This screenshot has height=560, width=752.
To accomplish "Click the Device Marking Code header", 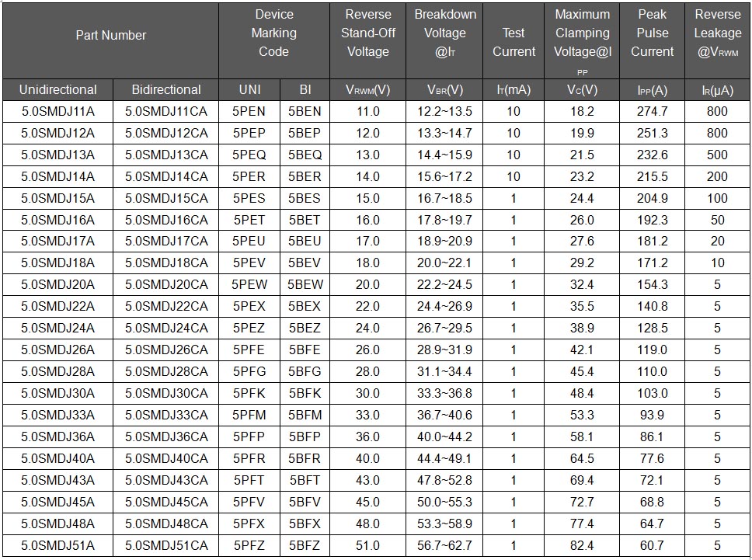I will (273, 33).
